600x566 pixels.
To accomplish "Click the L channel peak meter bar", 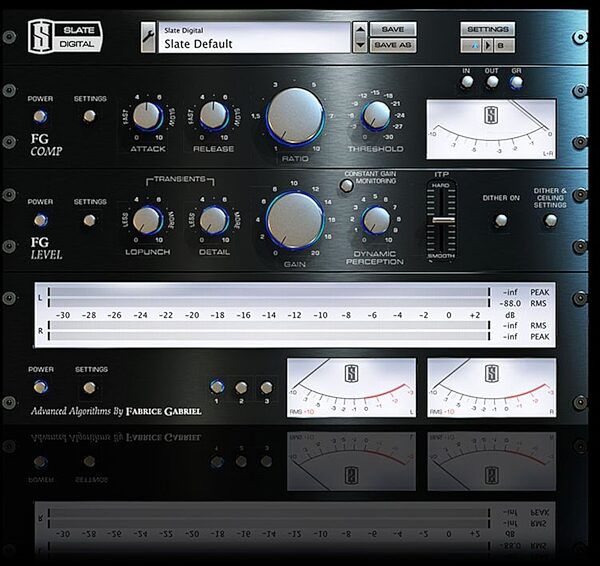I will (269, 292).
